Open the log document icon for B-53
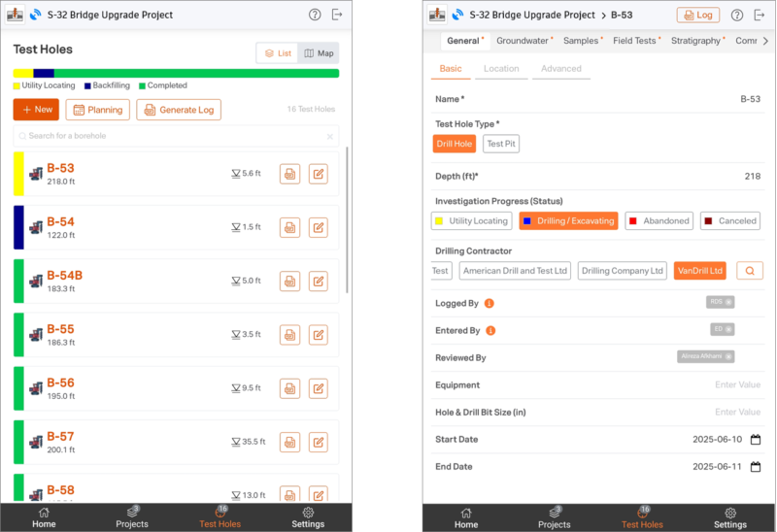Image resolution: width=777 pixels, height=532 pixels. click(x=289, y=174)
